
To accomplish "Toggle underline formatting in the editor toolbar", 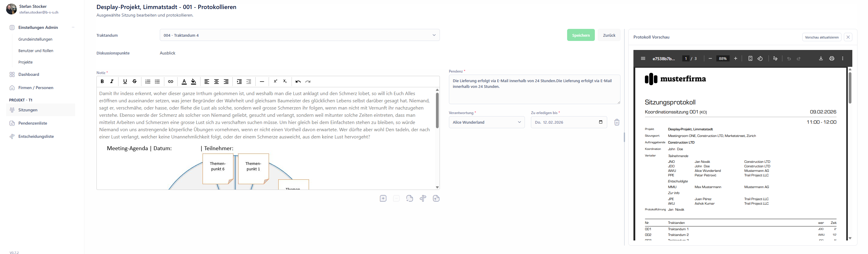I will tap(125, 82).
